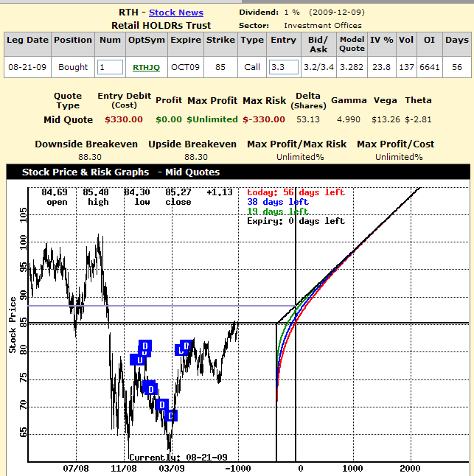This screenshot has width=474, height=476.
Task: Click the downside breakeven 88.30 value
Action: [90, 157]
